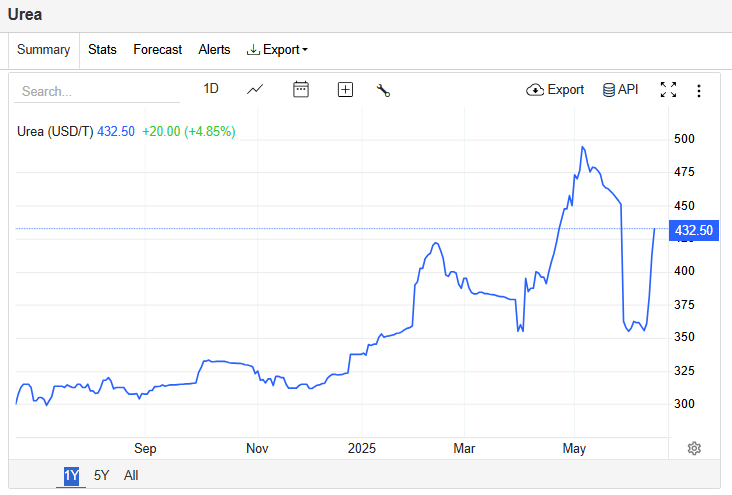Open the wrench chart tools icon
The height and width of the screenshot is (495, 732).
pyautogui.click(x=383, y=90)
